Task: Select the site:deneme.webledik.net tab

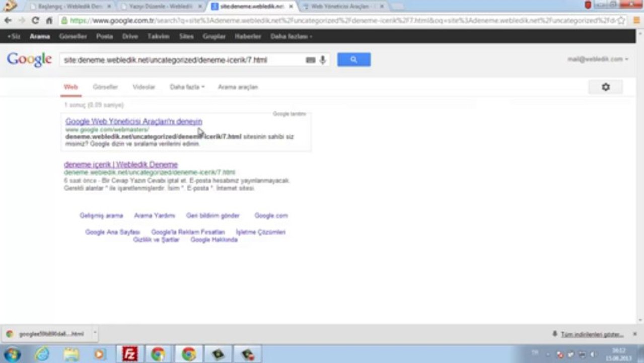Action: click(252, 7)
